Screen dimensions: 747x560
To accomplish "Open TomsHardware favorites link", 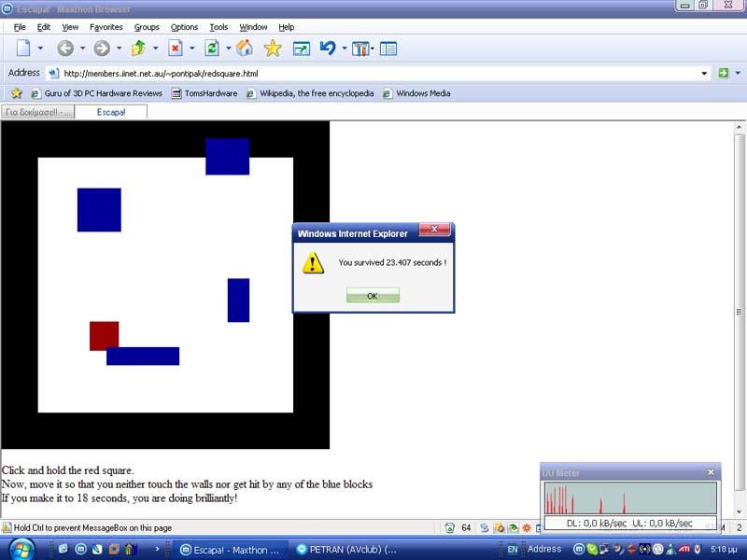I will tap(204, 93).
